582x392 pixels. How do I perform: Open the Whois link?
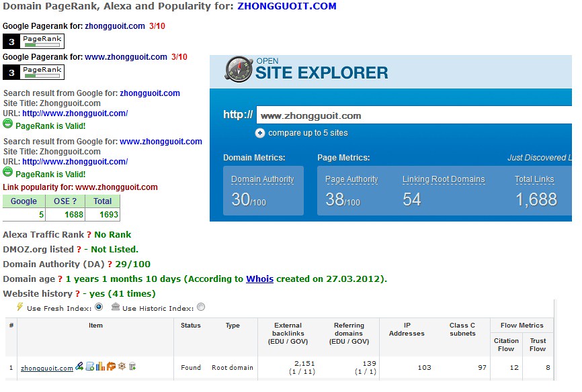point(260,279)
